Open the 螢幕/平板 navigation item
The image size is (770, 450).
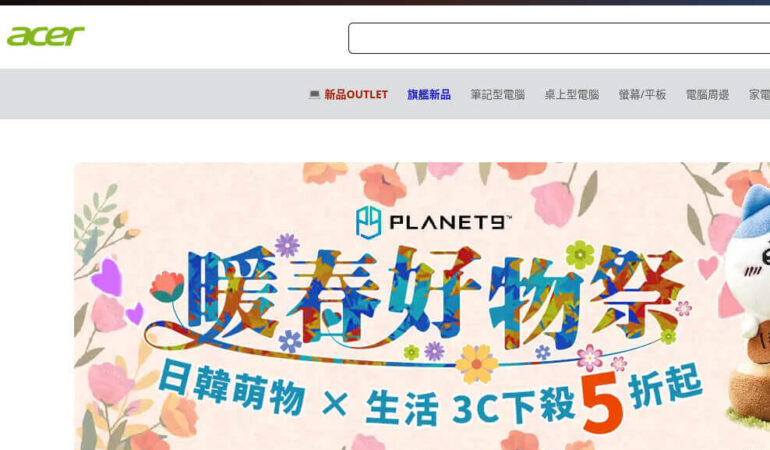coord(642,94)
